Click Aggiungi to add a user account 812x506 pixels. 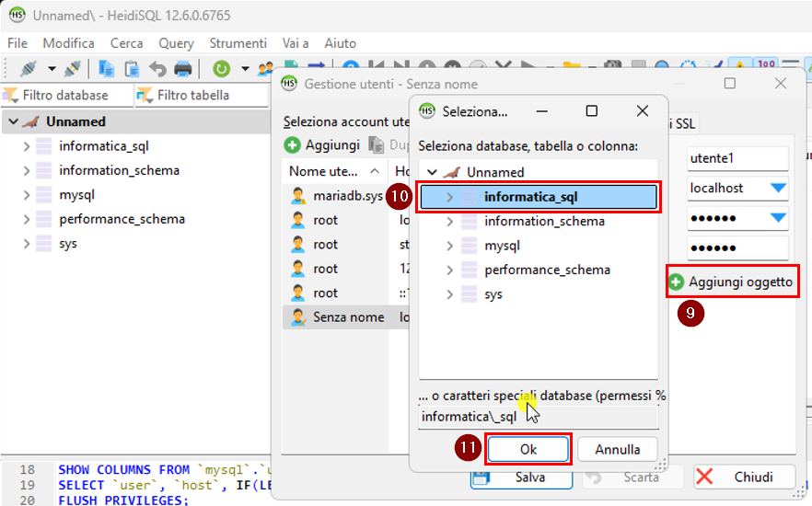322,145
